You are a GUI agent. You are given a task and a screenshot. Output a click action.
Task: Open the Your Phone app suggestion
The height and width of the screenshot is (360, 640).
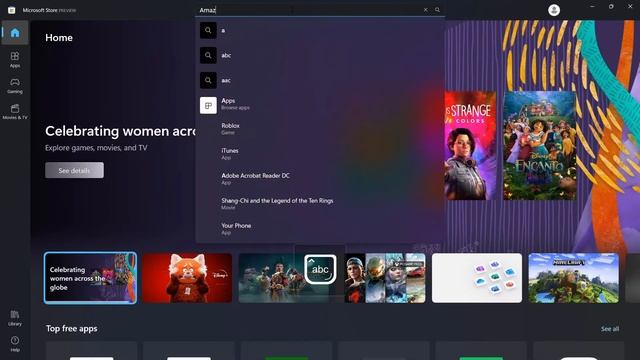pos(320,229)
